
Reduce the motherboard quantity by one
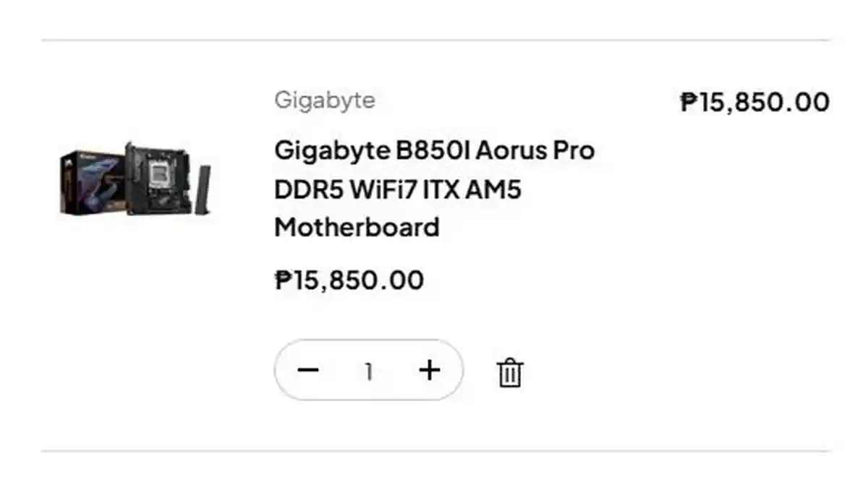308,371
